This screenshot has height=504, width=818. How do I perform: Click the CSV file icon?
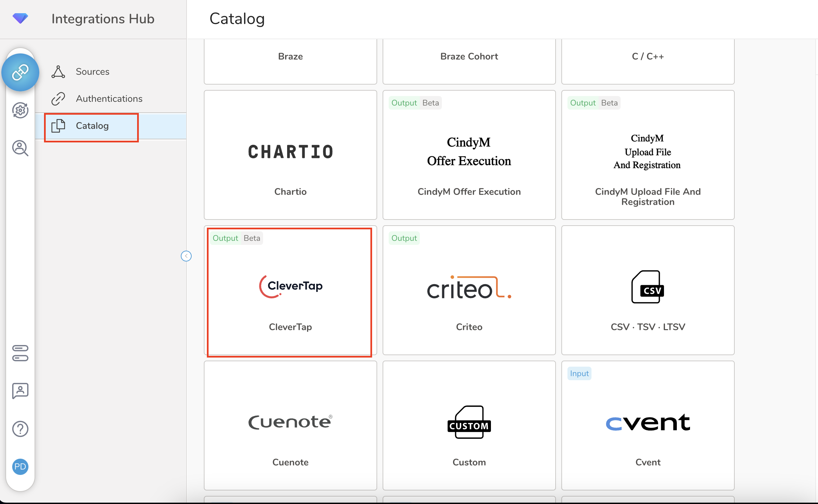(647, 287)
